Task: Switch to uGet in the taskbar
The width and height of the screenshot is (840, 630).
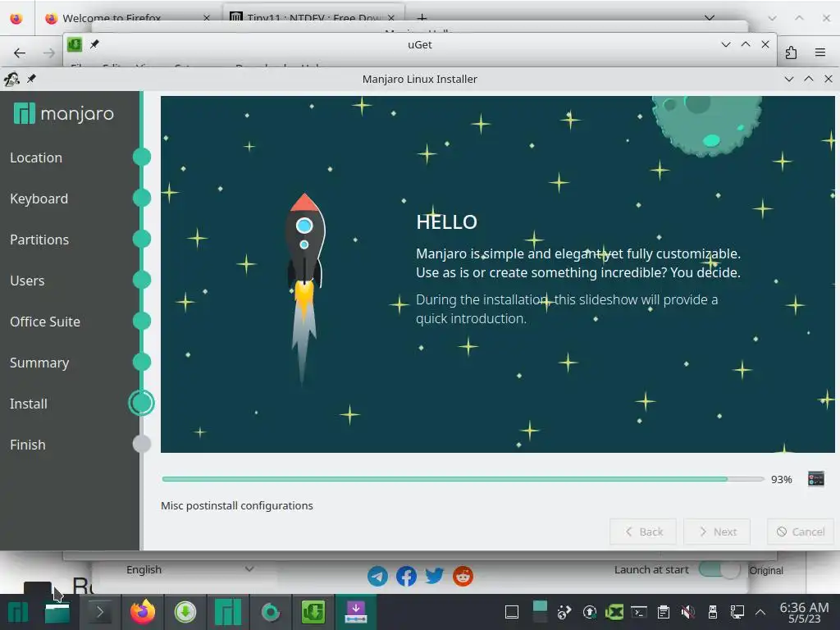Action: (x=313, y=612)
